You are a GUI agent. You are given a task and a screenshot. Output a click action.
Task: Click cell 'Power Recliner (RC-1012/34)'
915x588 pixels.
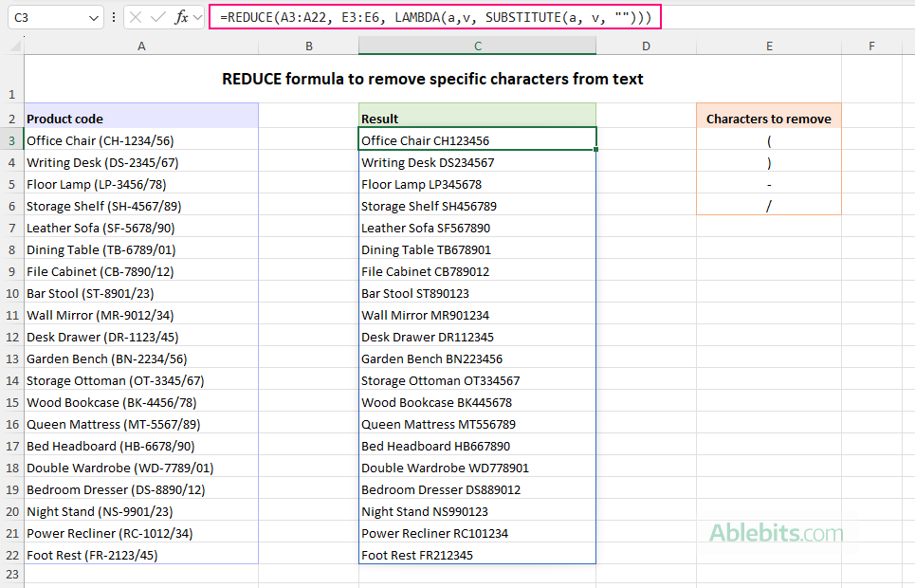(x=141, y=533)
